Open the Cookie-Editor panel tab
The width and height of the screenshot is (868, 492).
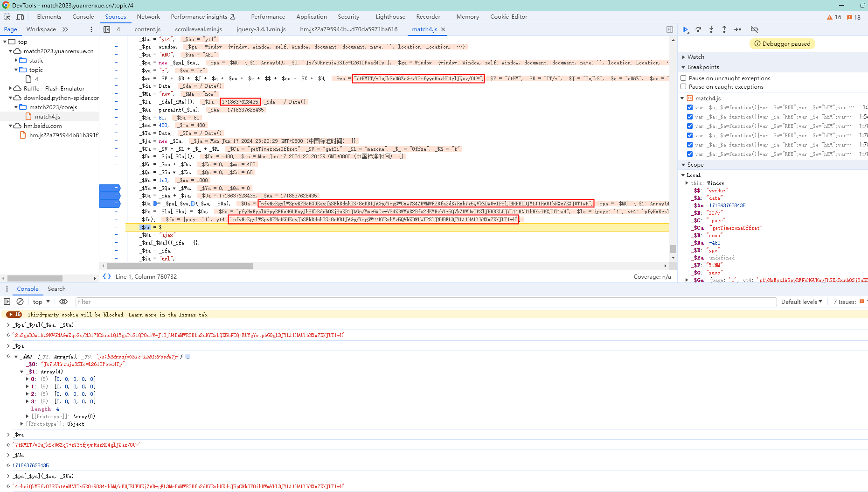tap(508, 17)
